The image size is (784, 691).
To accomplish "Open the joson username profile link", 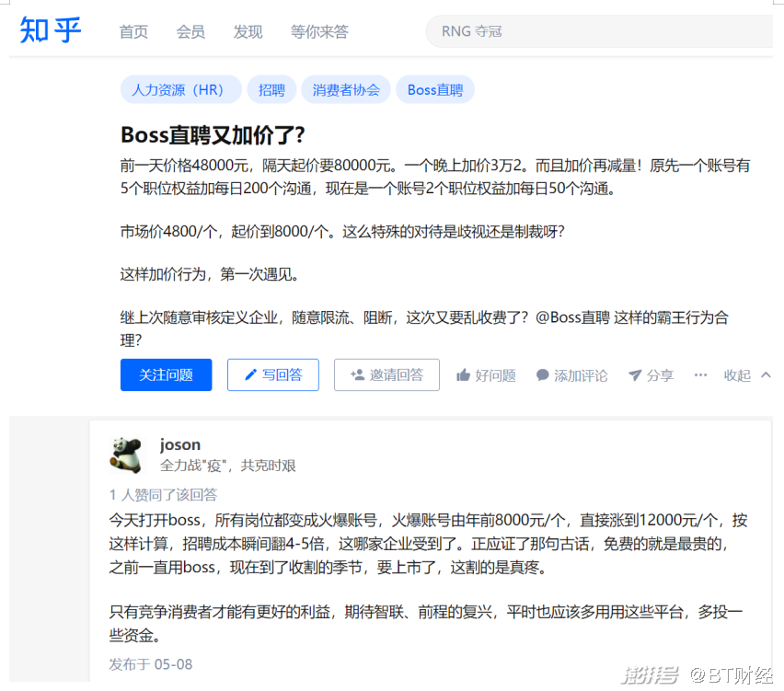I will coord(180,445).
